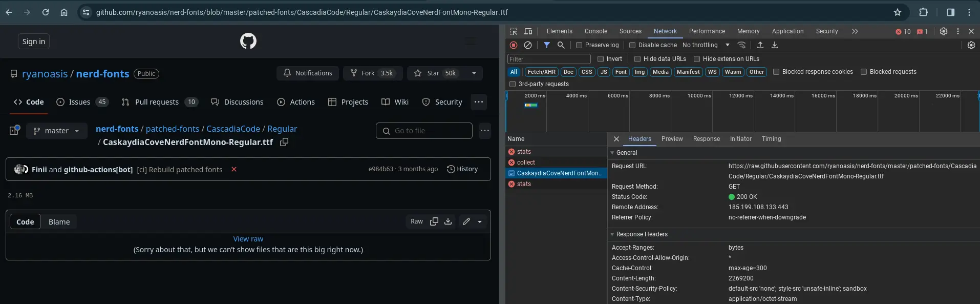This screenshot has height=304, width=980.
Task: Open the patched-fonts breadcrumb link
Action: click(x=173, y=129)
